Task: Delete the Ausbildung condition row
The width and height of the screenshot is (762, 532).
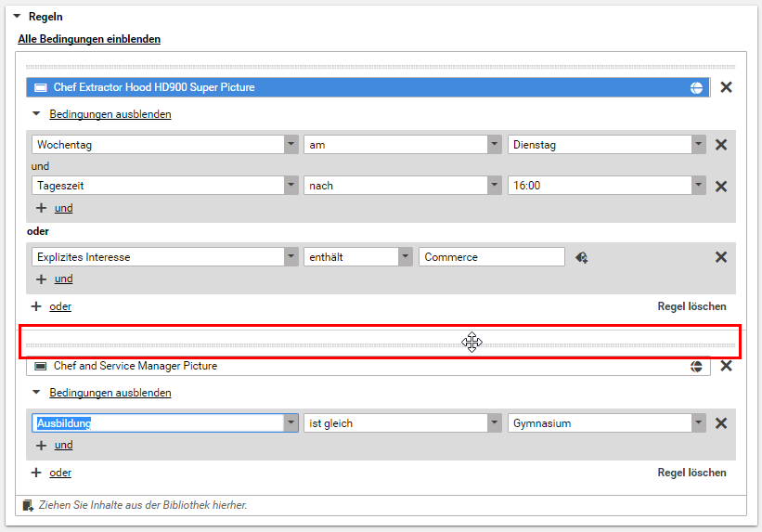Action: point(720,423)
